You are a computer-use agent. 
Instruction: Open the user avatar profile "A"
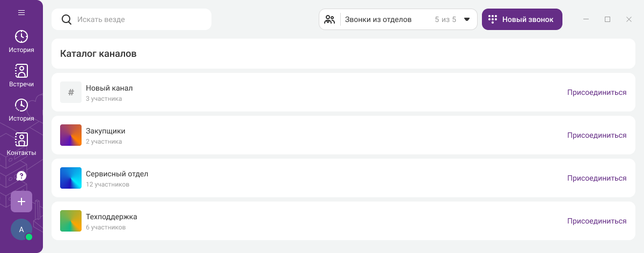pyautogui.click(x=21, y=229)
